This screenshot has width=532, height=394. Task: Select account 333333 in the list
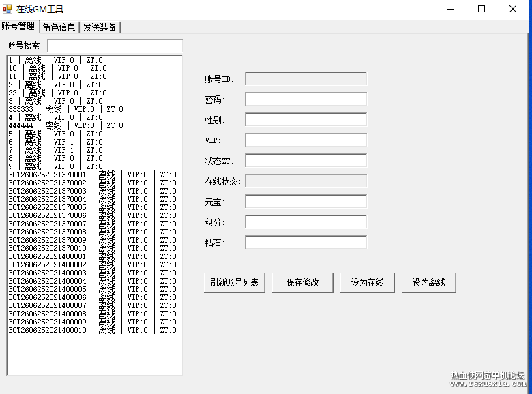click(x=94, y=109)
